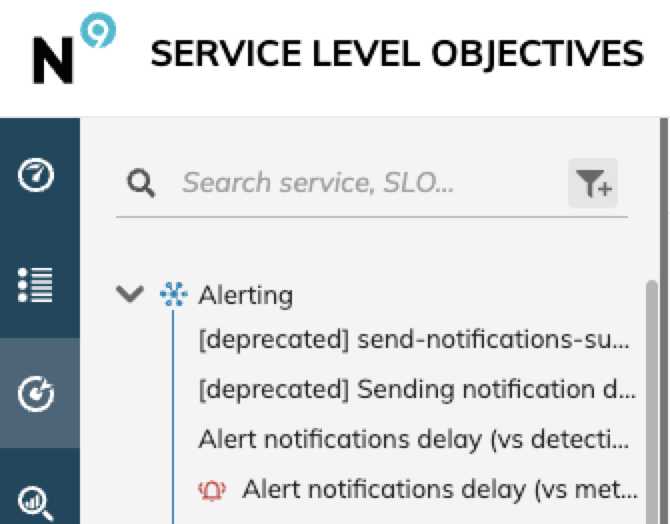Select the Service Level Objectives target icon
670x524 pixels.
(36, 394)
